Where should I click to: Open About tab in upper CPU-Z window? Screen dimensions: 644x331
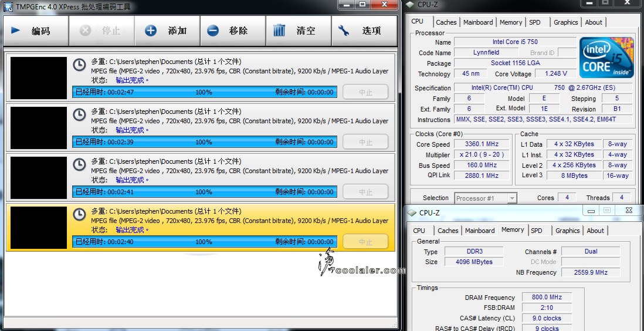594,22
